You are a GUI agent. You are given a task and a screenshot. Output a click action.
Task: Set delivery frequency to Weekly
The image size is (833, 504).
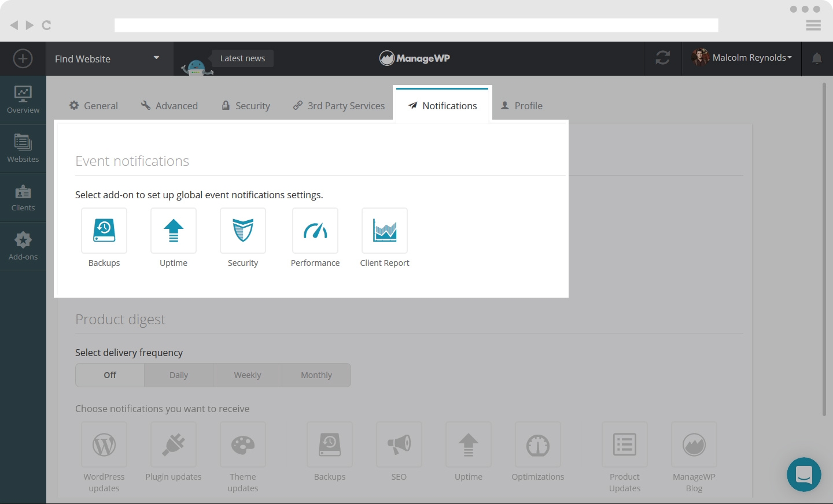click(x=248, y=375)
